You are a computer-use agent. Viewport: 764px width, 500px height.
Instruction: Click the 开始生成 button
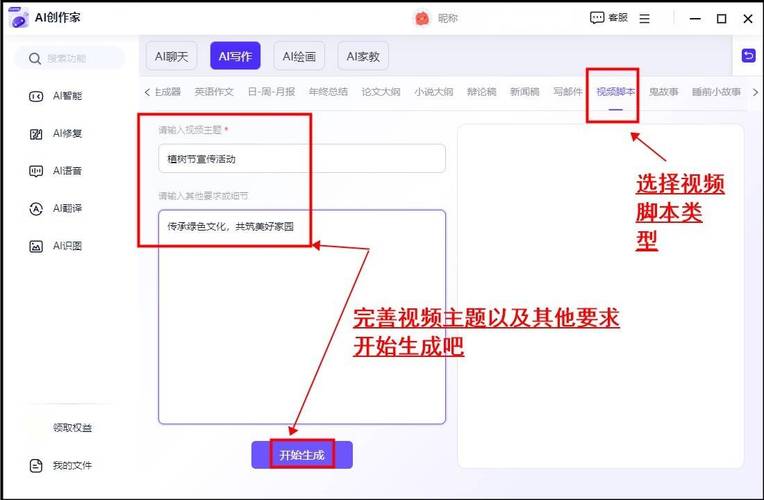(x=302, y=455)
